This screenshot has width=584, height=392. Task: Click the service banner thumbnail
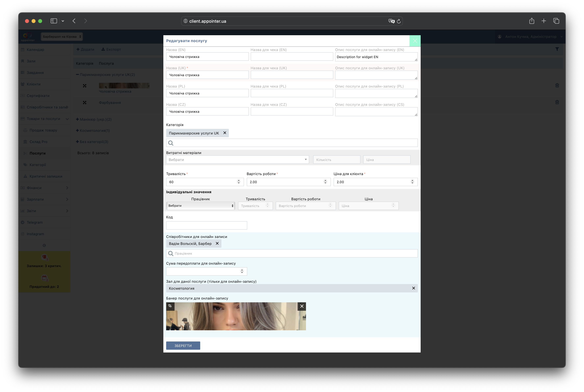pos(236,316)
